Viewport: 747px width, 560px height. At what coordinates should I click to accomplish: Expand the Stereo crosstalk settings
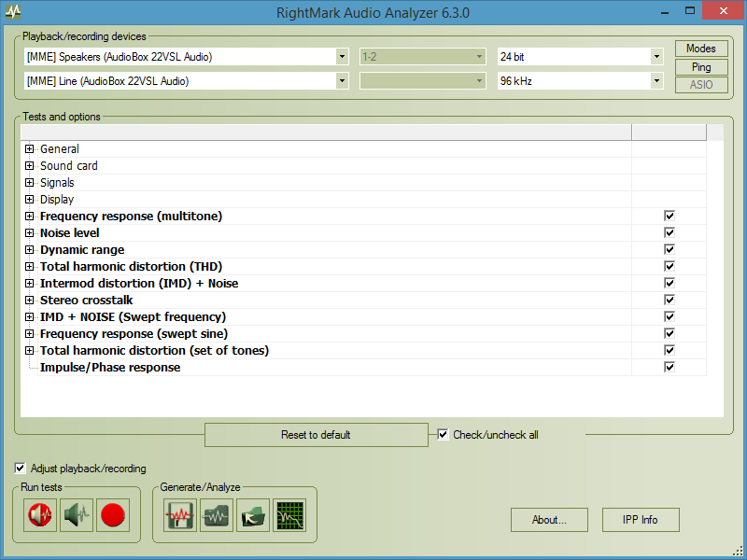point(30,300)
